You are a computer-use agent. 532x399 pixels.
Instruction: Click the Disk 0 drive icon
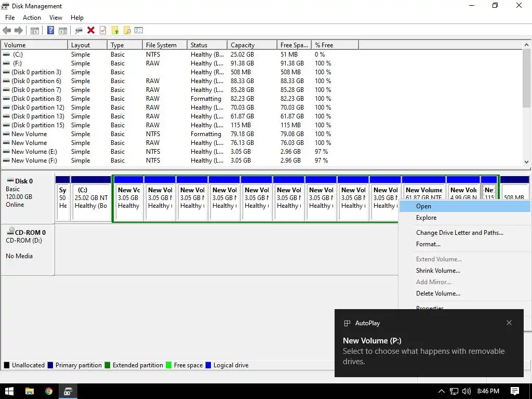(10, 180)
